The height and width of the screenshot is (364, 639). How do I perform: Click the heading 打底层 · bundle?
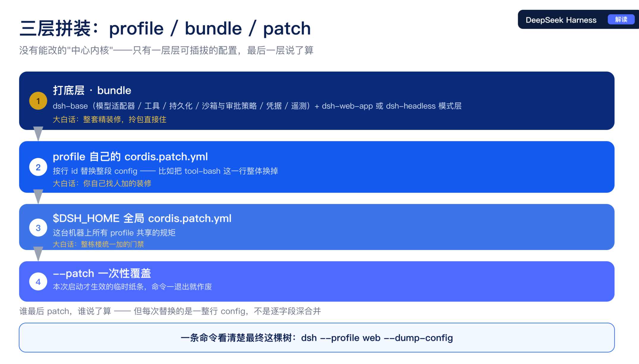tap(92, 90)
